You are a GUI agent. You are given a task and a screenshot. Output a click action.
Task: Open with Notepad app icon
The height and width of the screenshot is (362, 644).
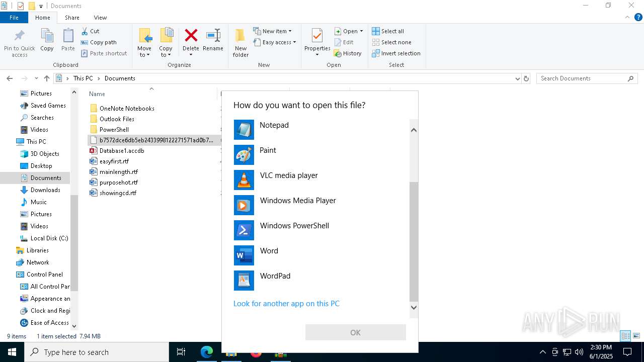click(x=244, y=130)
